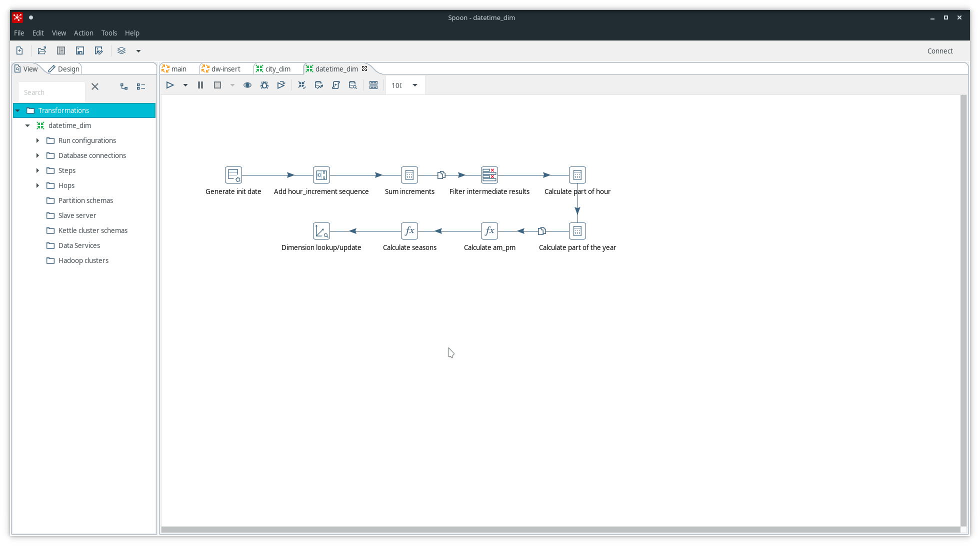The width and height of the screenshot is (980, 546).
Task: Click align left icon in tree panel
Action: (140, 86)
